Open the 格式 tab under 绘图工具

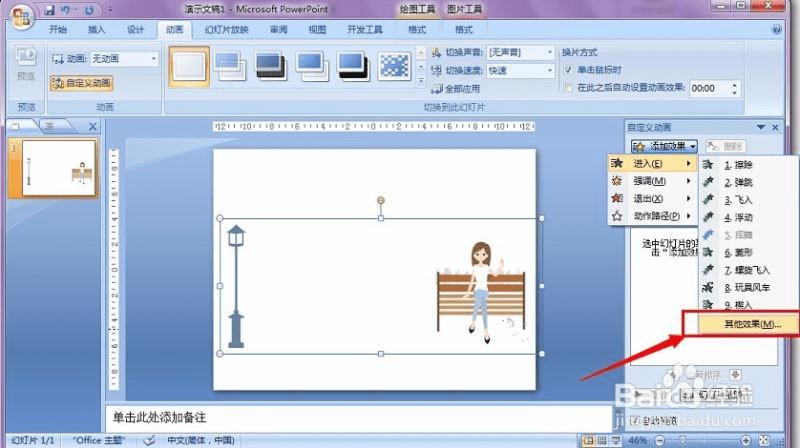pyautogui.click(x=417, y=30)
